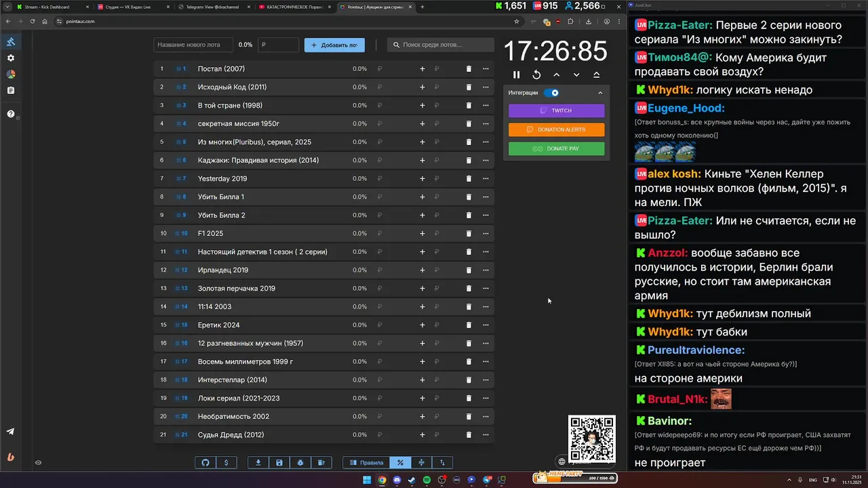The width and height of the screenshot is (868, 488).
Task: Add amount to Судья Дредд (2012) with plus
Action: (x=422, y=435)
